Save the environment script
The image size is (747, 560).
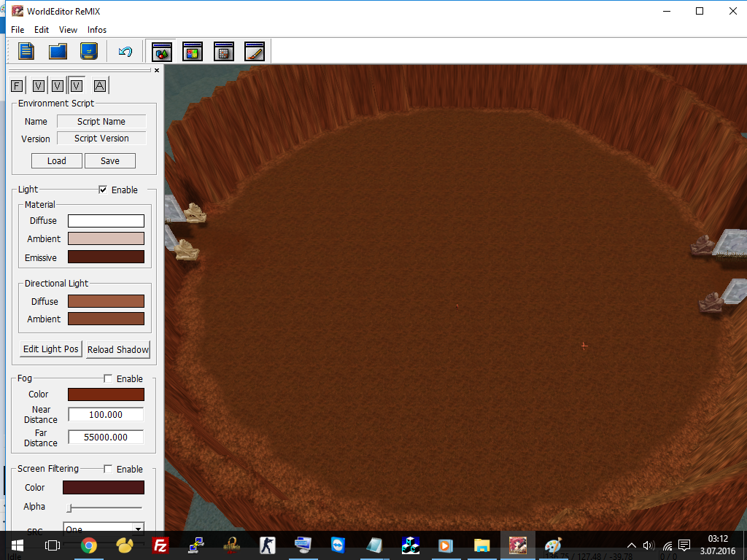click(x=110, y=161)
